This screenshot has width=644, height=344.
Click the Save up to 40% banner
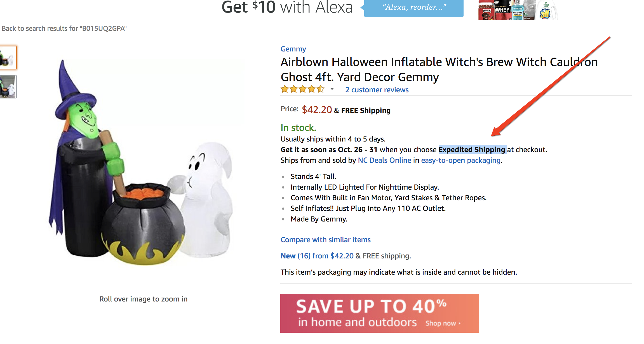[x=379, y=313]
